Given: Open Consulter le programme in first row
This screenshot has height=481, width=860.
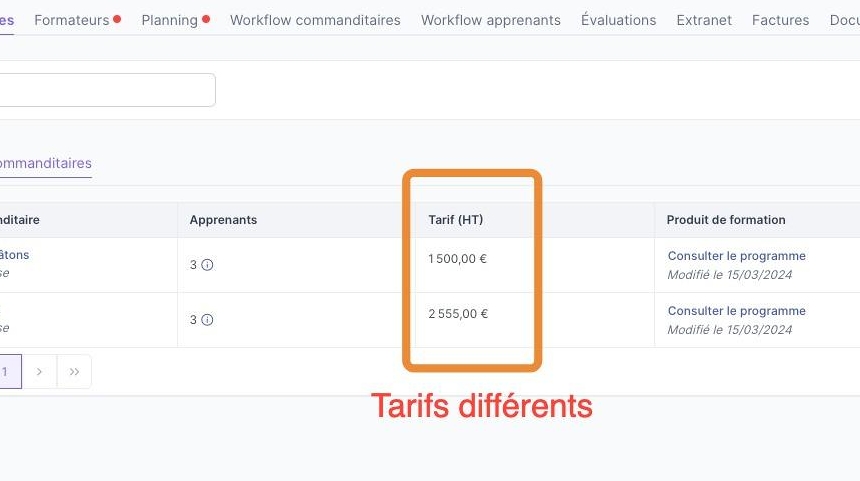Looking at the screenshot, I should (736, 256).
